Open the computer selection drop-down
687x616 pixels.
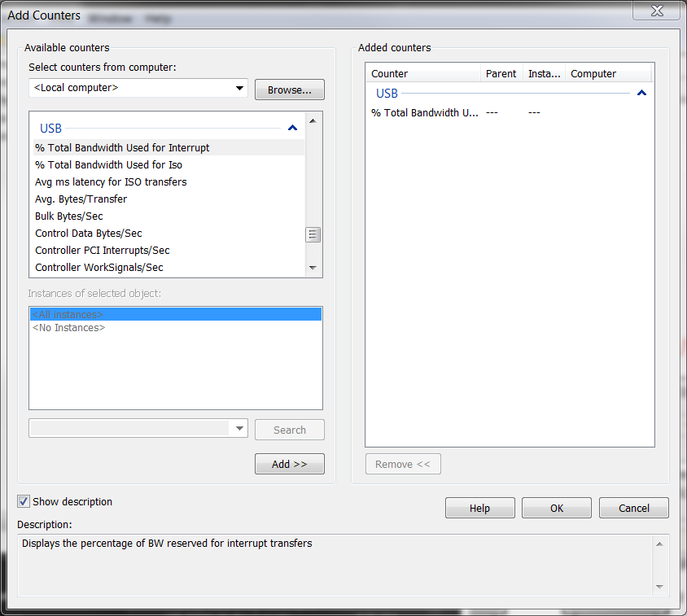[239, 88]
